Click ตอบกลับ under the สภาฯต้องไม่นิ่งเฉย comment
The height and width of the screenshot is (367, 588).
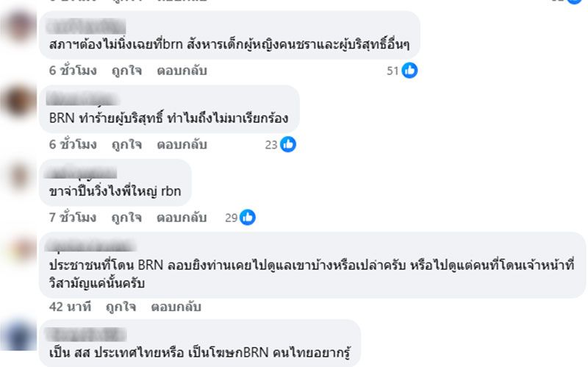click(182, 71)
